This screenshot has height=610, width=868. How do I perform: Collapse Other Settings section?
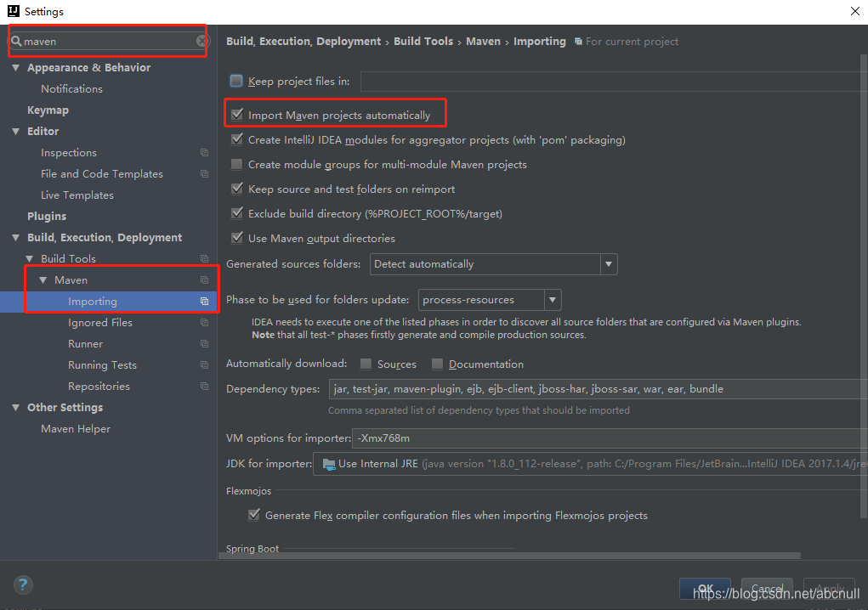(15, 408)
